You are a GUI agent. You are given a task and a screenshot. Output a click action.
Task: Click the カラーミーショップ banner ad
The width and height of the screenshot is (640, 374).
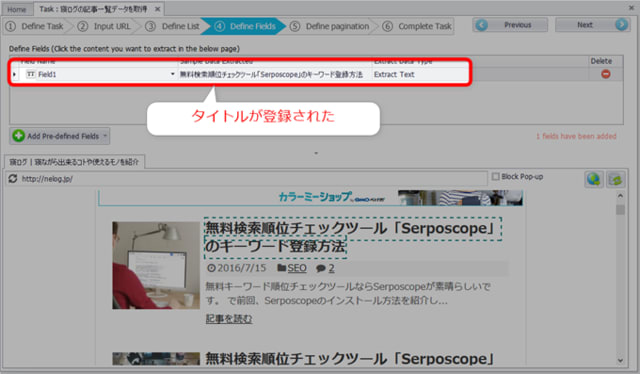310,198
